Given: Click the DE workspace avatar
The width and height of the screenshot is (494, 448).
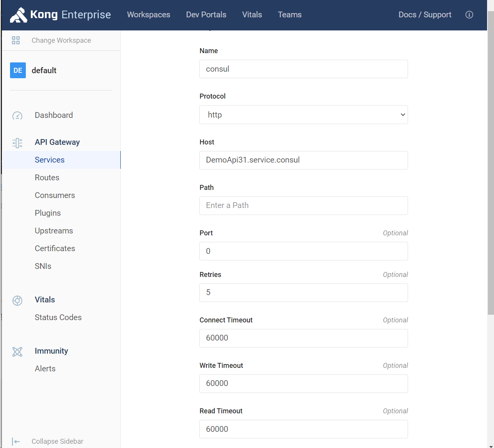Looking at the screenshot, I should pyautogui.click(x=18, y=70).
